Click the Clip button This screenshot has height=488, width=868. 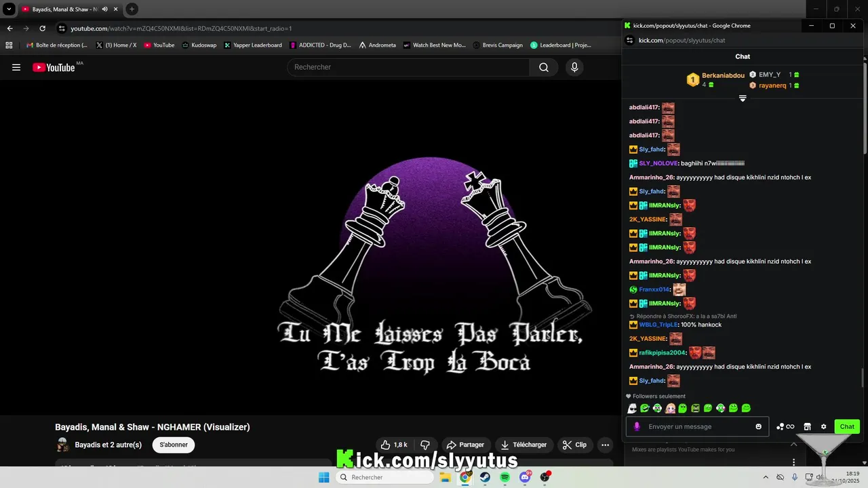pyautogui.click(x=575, y=445)
